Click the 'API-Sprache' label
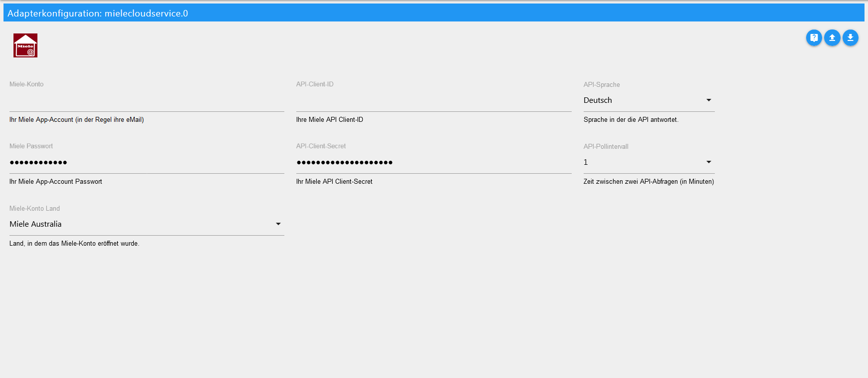The height and width of the screenshot is (378, 868). click(x=602, y=85)
